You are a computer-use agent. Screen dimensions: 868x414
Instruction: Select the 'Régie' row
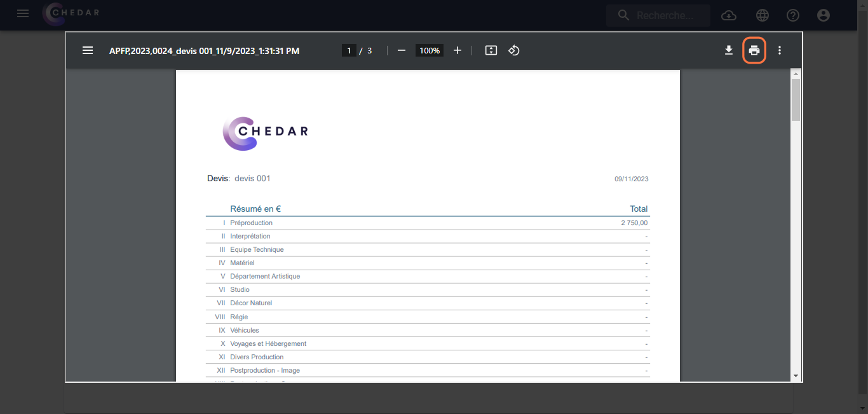point(428,317)
